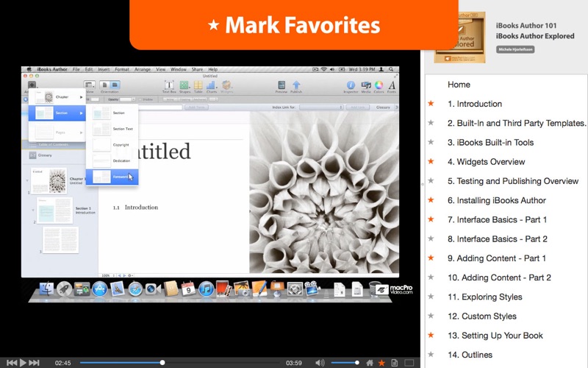Play the tutorial video
The image size is (588, 368).
[x=23, y=363]
